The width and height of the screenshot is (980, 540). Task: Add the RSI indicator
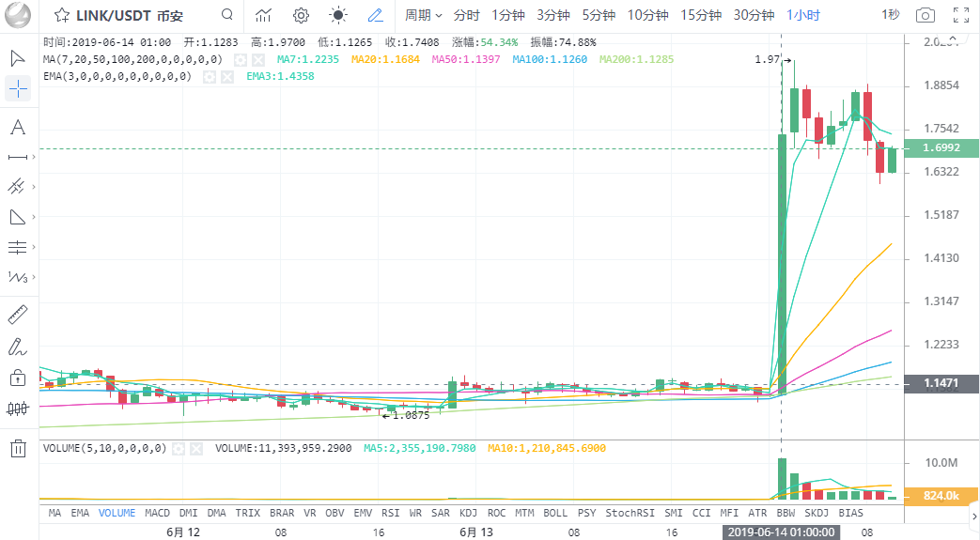390,513
